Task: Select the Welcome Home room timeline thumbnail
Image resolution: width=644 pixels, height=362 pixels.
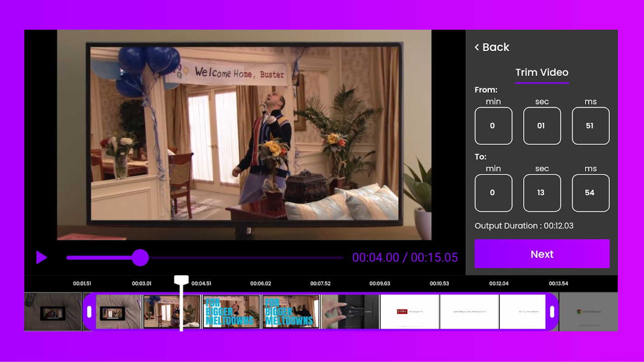Action: (172, 312)
